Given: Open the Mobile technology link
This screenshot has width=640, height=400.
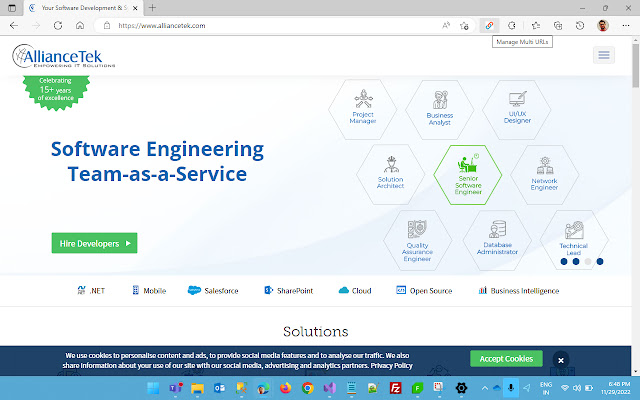Looking at the screenshot, I should 149,291.
